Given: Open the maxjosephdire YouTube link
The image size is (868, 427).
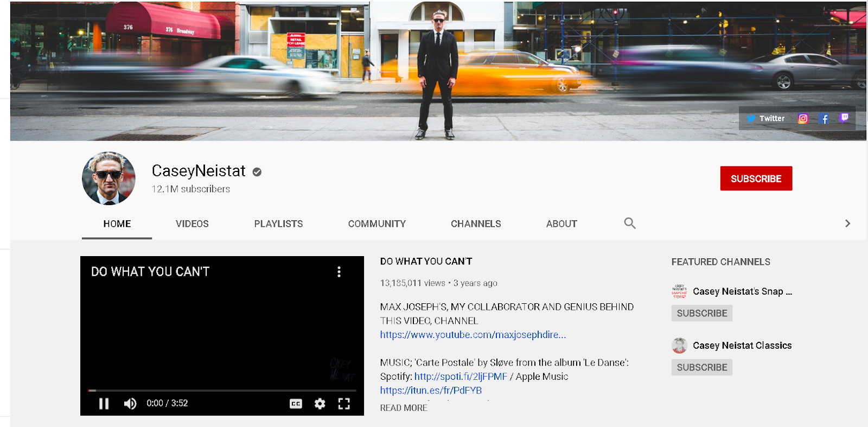Looking at the screenshot, I should [x=473, y=335].
